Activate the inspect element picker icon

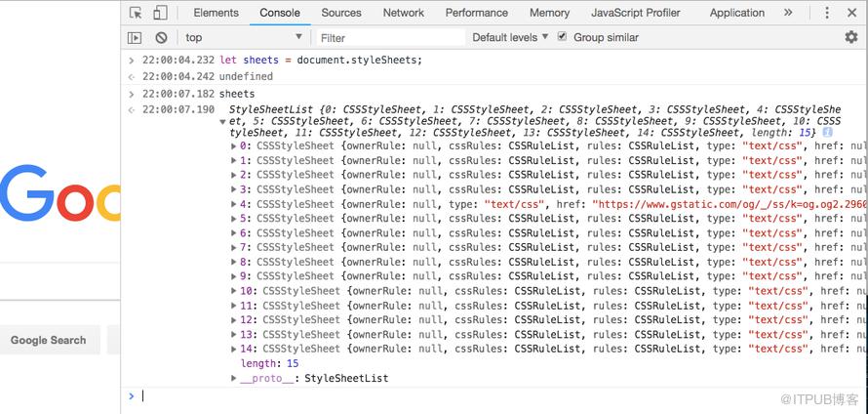pyautogui.click(x=136, y=13)
